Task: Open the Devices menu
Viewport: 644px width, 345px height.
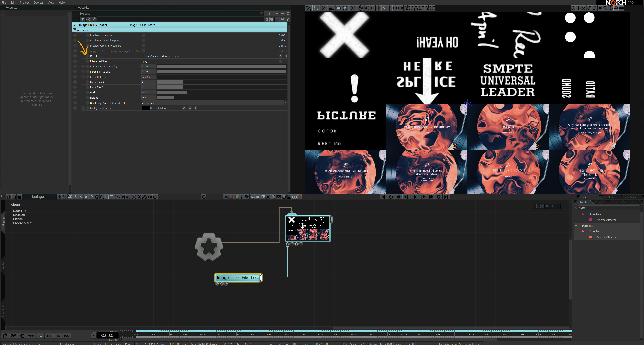Action: [39, 3]
